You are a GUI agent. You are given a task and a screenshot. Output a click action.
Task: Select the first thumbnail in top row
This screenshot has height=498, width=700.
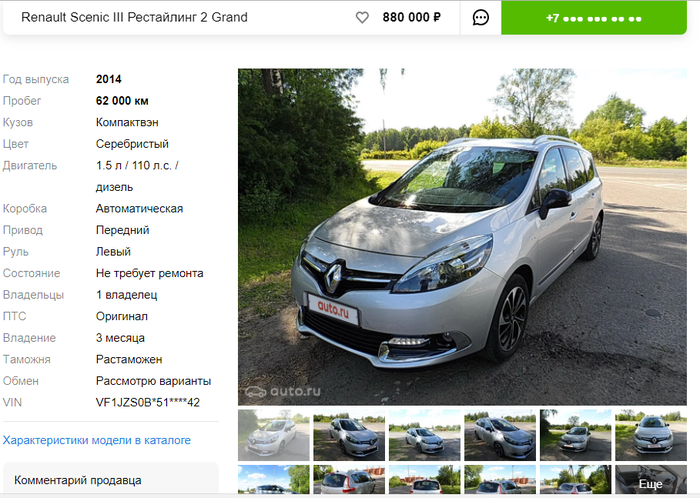274,435
